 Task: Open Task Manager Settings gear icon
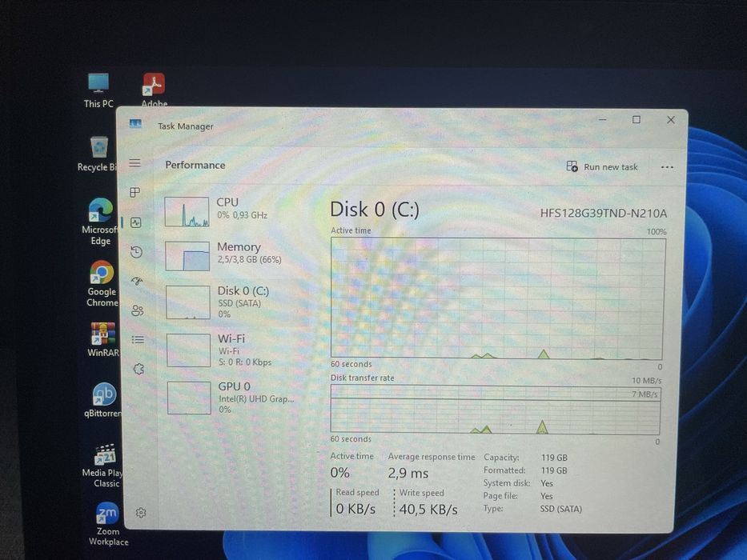(141, 513)
